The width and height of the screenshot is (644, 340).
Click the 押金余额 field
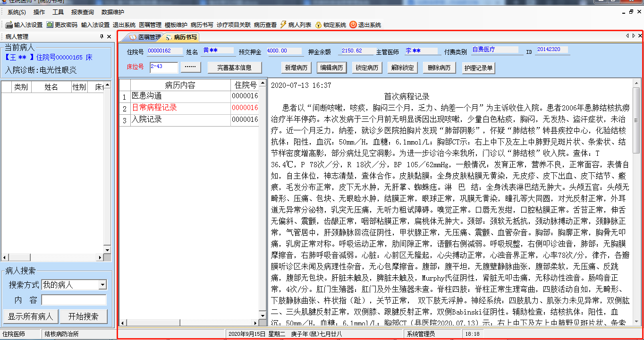pos(357,51)
